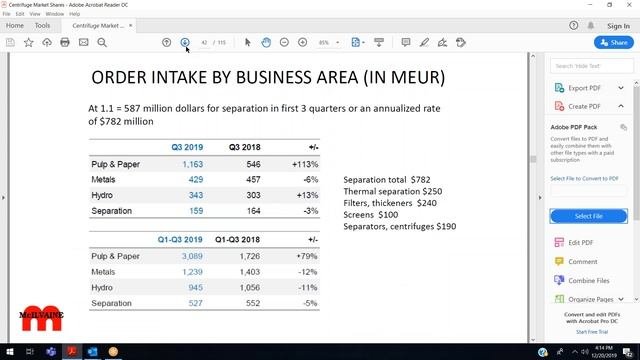Zoom in with the plus icon
The height and width of the screenshot is (360, 640).
(x=302, y=42)
